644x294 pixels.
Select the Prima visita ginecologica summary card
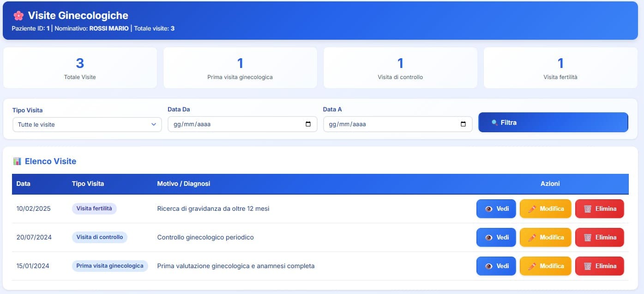pos(240,67)
